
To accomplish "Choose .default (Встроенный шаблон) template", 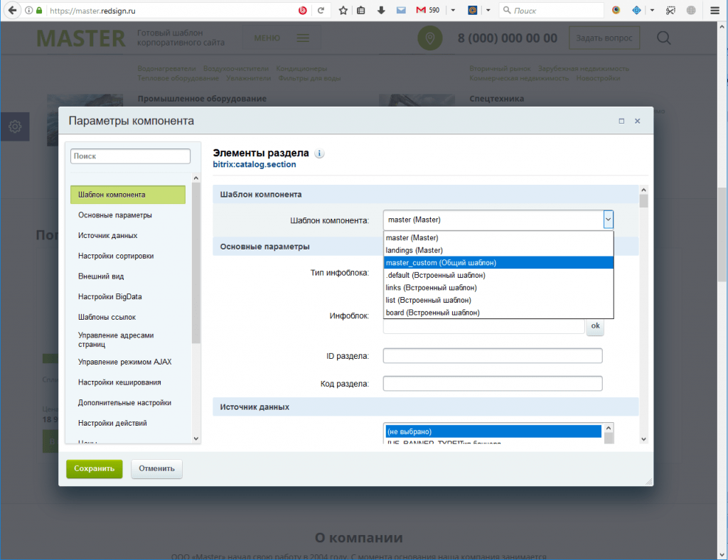I will [498, 275].
